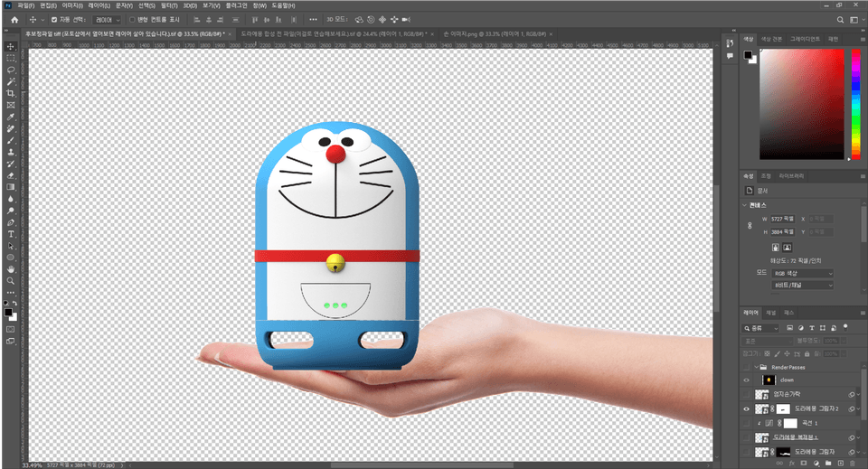This screenshot has height=469, width=868.
Task: Select the Hand tool
Action: pyautogui.click(x=11, y=269)
